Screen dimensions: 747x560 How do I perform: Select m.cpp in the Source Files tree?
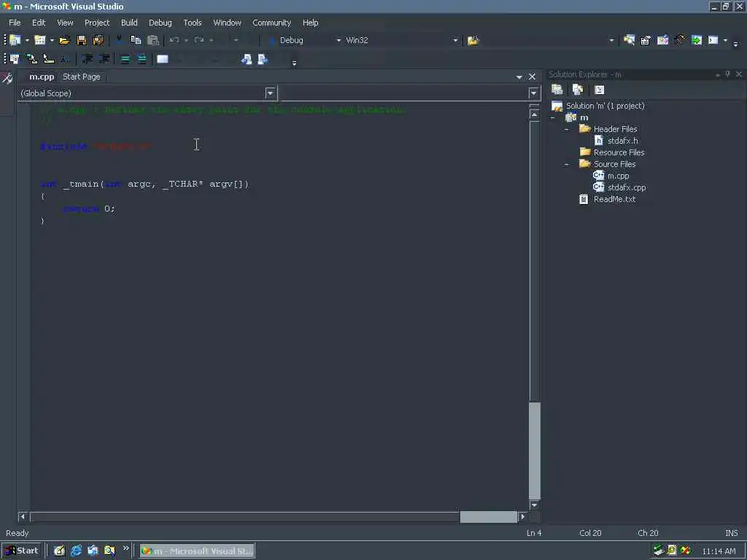coord(618,176)
